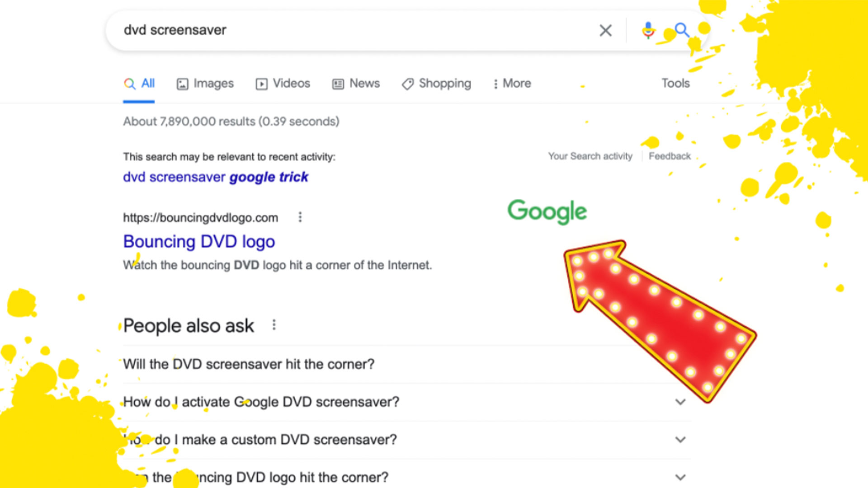
Task: Click the 'dvd screensaver google trick' suggested link
Action: (215, 176)
